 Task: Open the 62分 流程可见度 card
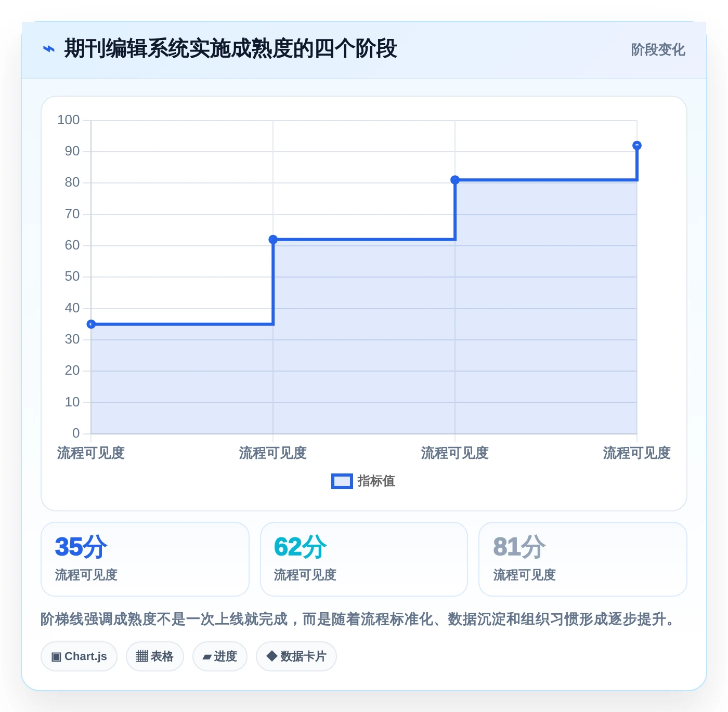pos(364,559)
